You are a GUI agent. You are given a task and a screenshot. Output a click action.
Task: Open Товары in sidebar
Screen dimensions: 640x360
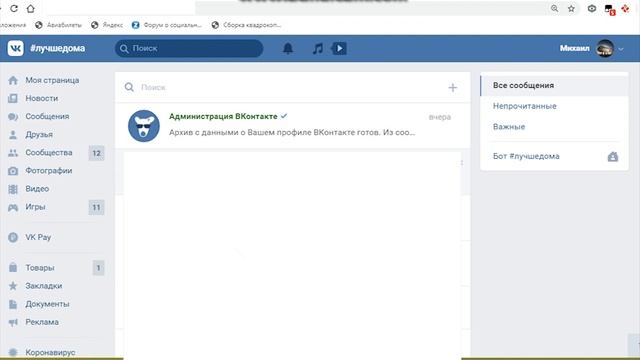[40, 268]
